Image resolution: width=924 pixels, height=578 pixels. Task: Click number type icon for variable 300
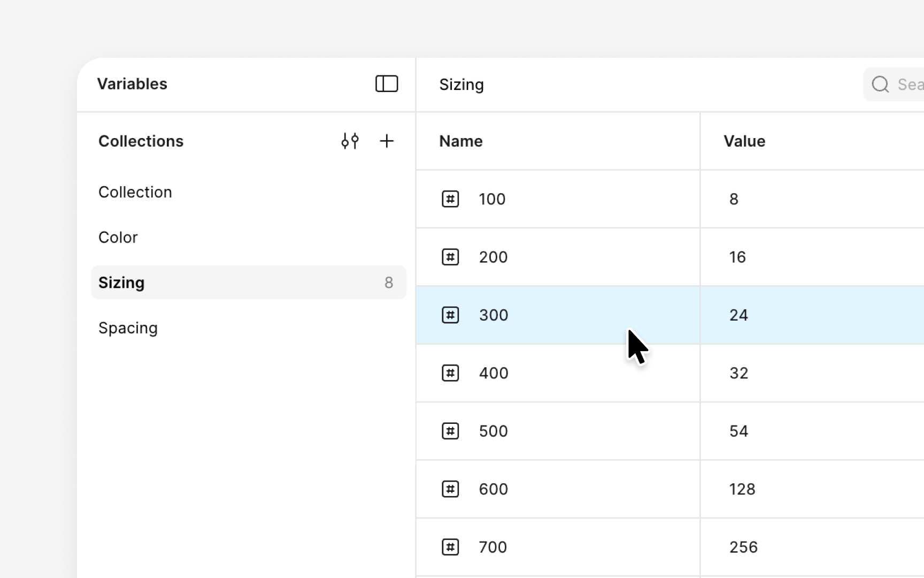coord(450,315)
